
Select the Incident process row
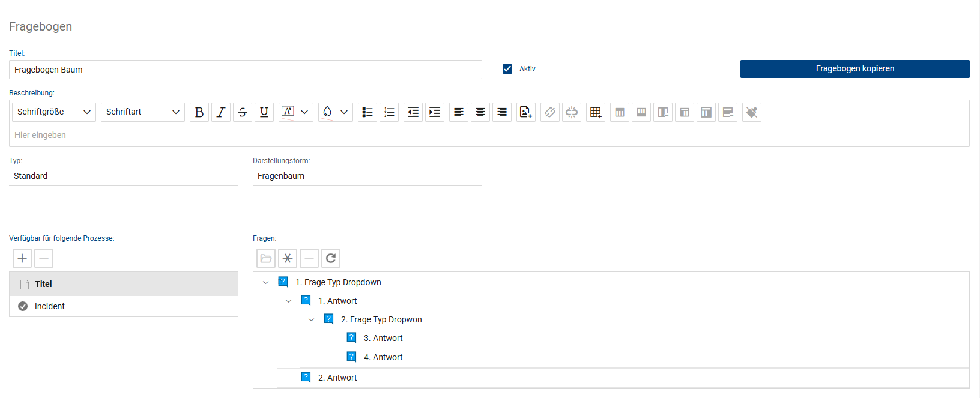[124, 306]
